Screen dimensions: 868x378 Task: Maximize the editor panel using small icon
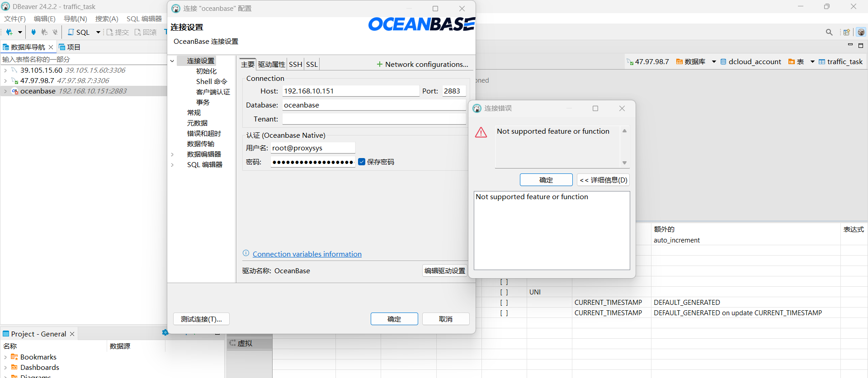861,45
